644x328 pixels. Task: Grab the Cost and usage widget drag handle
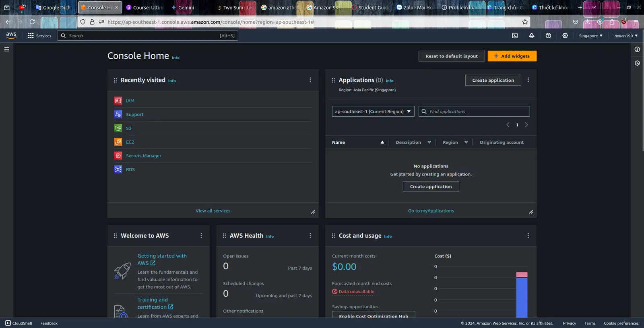(333, 236)
